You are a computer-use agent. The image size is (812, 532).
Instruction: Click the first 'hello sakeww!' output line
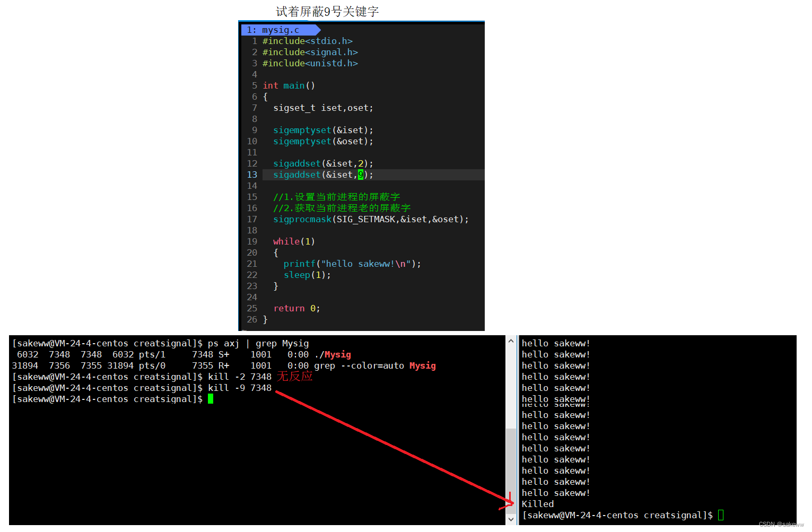pyautogui.click(x=556, y=343)
